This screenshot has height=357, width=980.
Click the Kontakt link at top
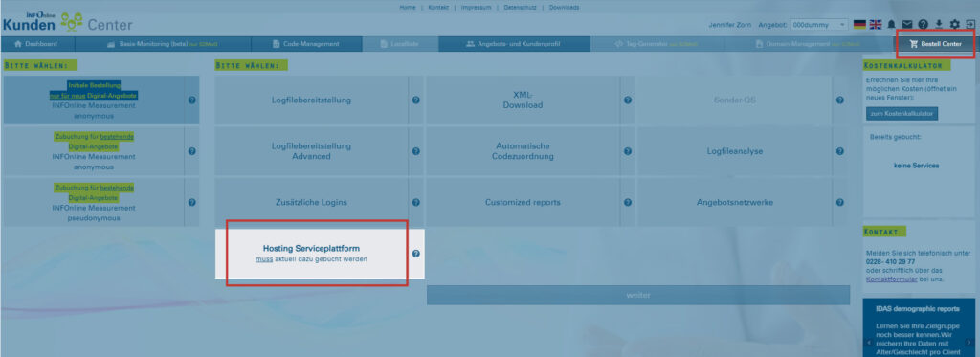point(438,8)
